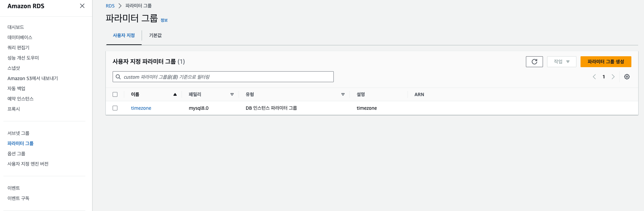The image size is (644, 211).
Task: Click the 설명 column header
Action: pos(361,94)
